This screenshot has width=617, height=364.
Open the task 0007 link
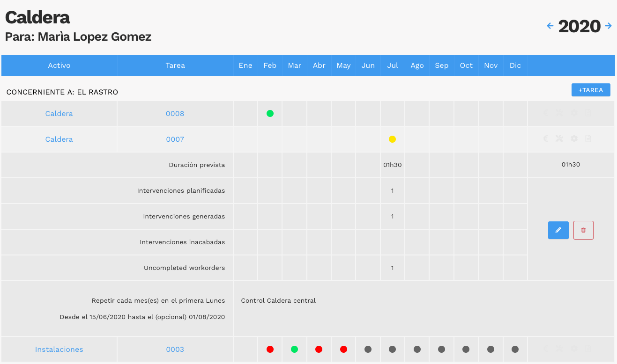(x=175, y=139)
